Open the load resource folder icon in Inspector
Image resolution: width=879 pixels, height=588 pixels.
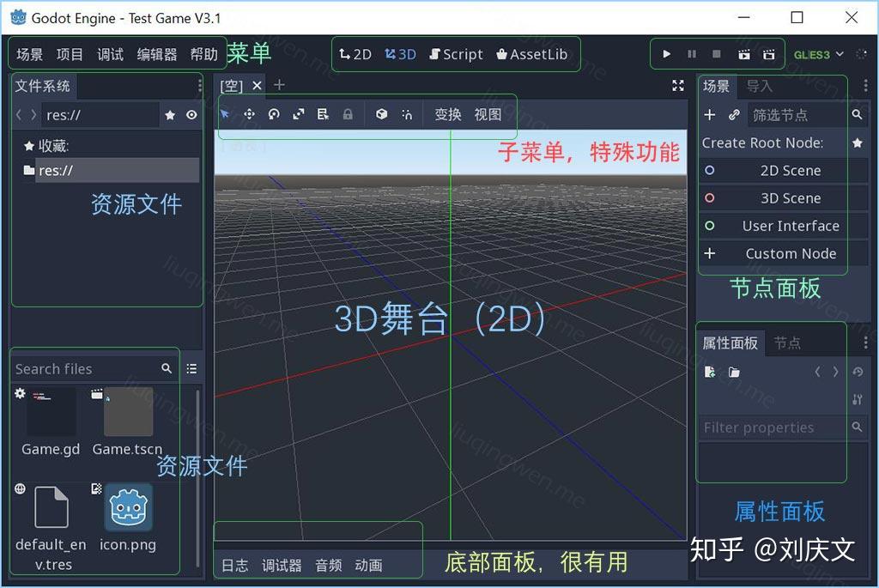coord(731,372)
